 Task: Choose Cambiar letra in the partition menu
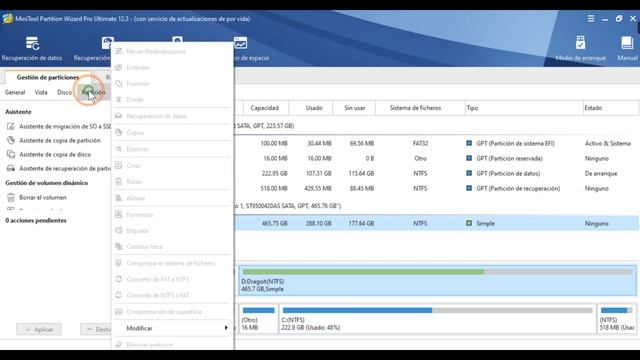click(172, 247)
